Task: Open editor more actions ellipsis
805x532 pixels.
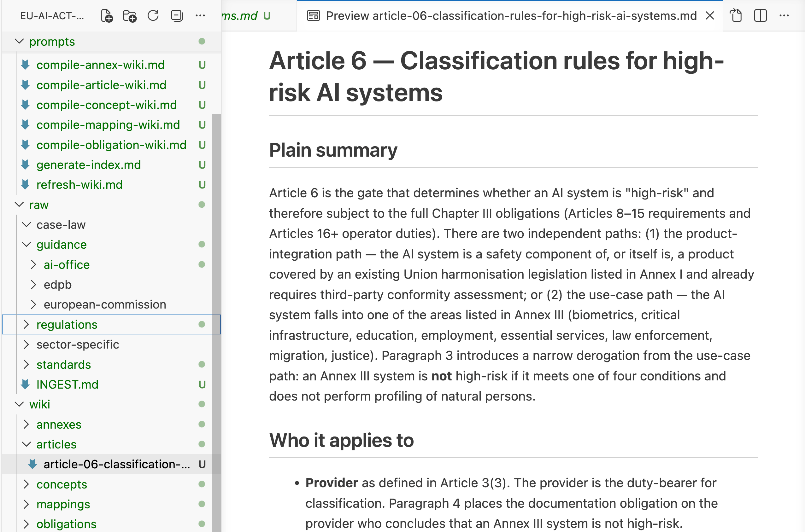Action: [x=784, y=16]
